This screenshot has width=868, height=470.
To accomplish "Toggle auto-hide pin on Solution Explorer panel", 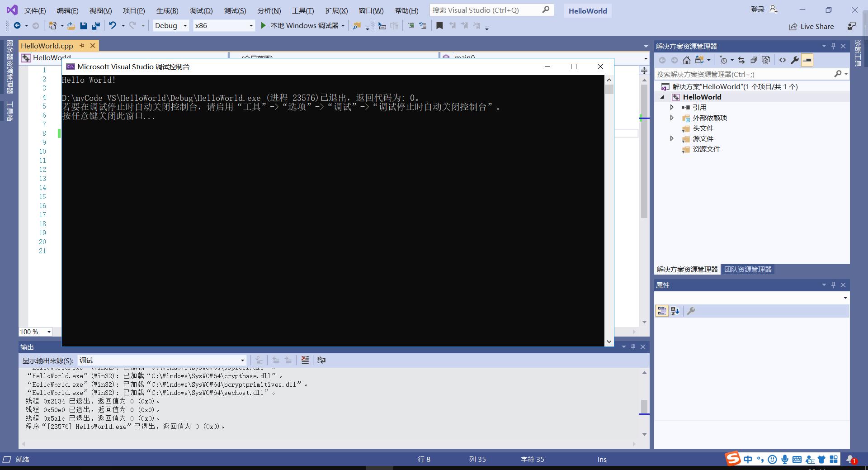I will pos(833,46).
